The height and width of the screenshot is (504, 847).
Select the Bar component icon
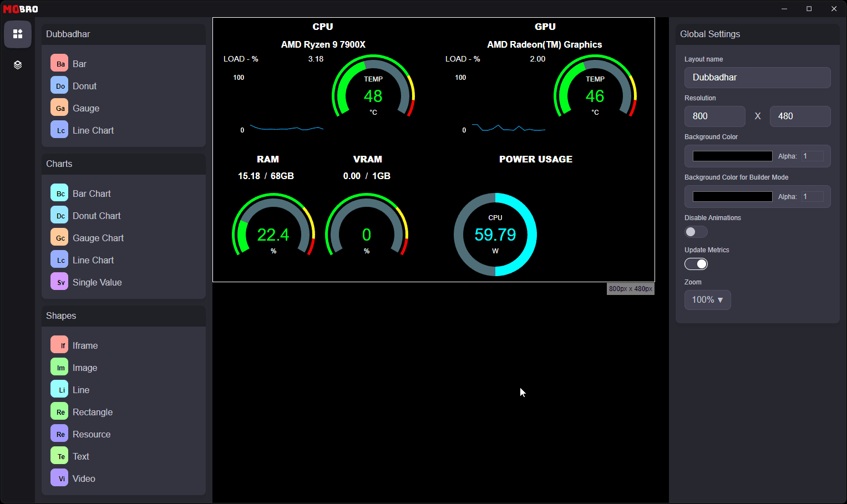tap(59, 64)
